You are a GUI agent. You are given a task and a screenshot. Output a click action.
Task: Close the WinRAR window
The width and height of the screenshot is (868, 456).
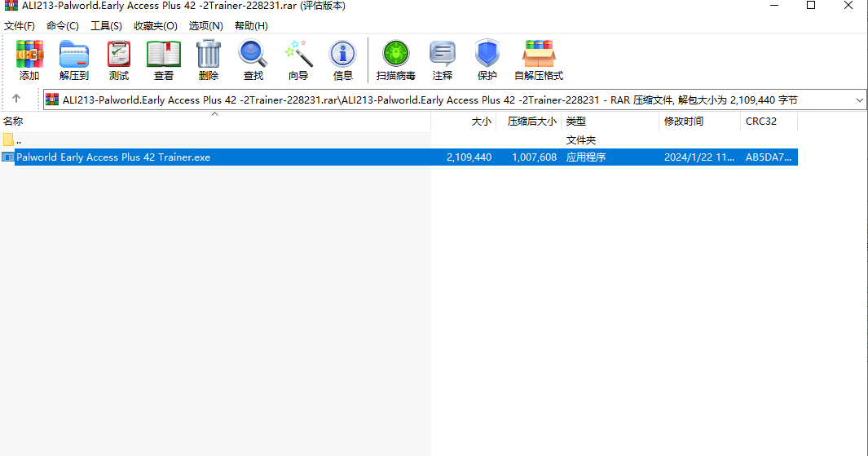848,6
